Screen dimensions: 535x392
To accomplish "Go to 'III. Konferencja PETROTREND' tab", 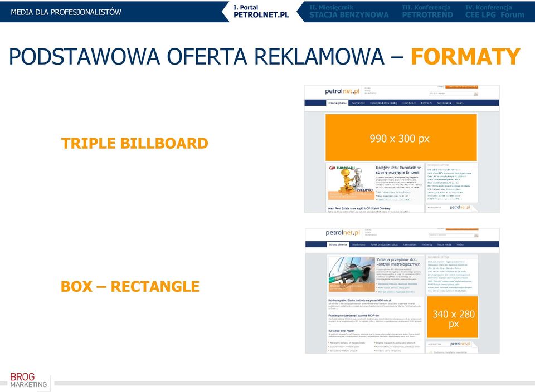I will click(x=427, y=11).
